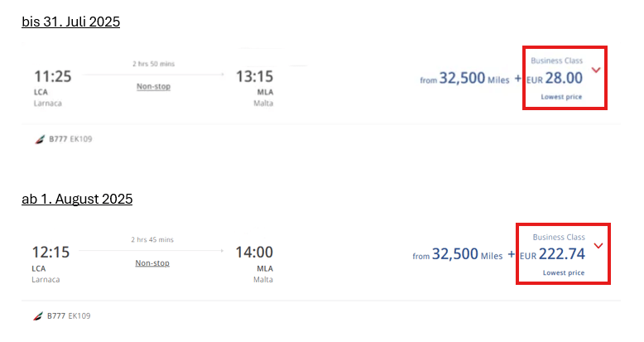Image resolution: width=644 pixels, height=342 pixels.
Task: Click the Emirates logo beside the first EK109 flight
Action: coord(38,139)
